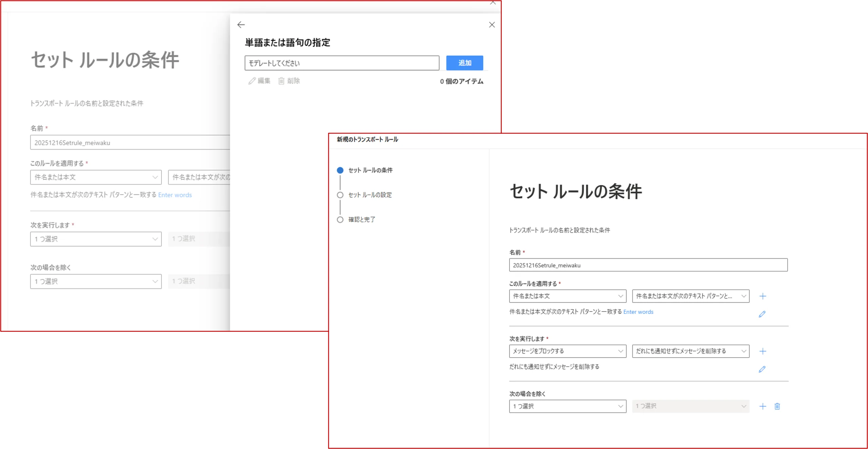Click plus icon beside apply-rule condition row
Screen dimensions: 868x449
coord(763,296)
